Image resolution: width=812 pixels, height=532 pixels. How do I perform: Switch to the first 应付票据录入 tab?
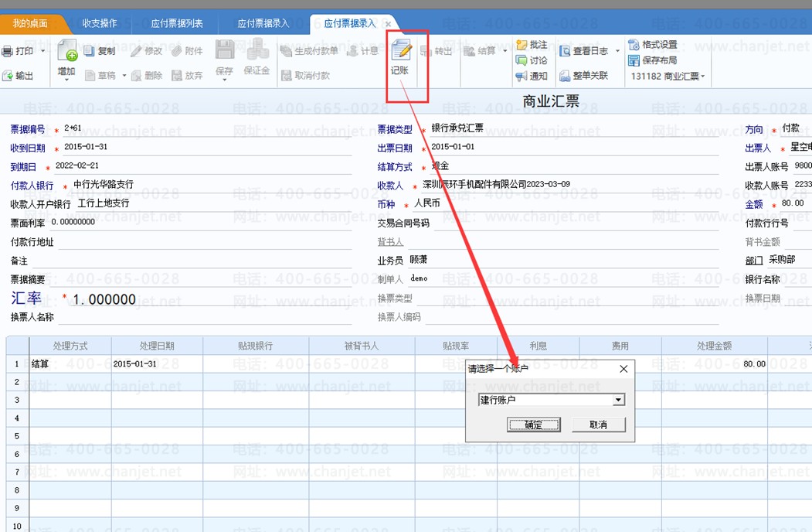point(263,23)
